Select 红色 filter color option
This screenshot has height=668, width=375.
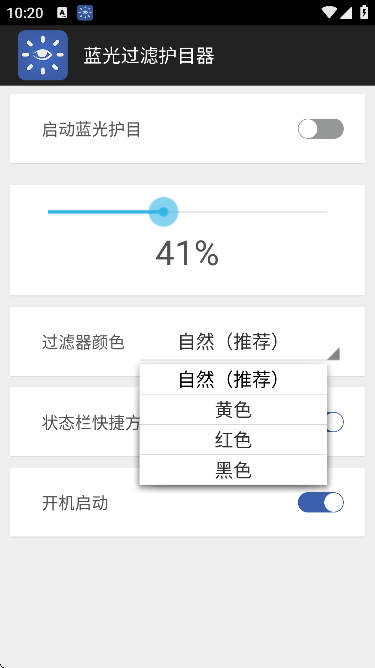[x=233, y=440]
